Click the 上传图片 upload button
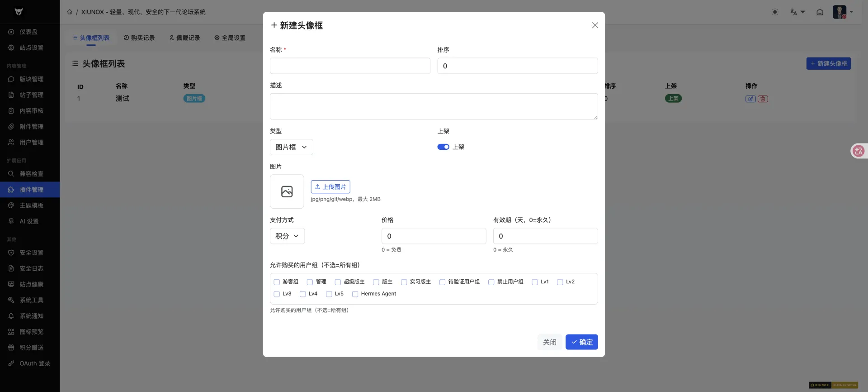The height and width of the screenshot is (392, 868). 330,186
